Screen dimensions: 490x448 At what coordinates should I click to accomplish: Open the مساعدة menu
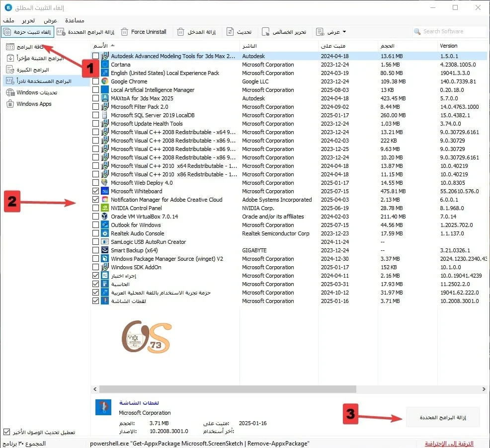pyautogui.click(x=75, y=20)
